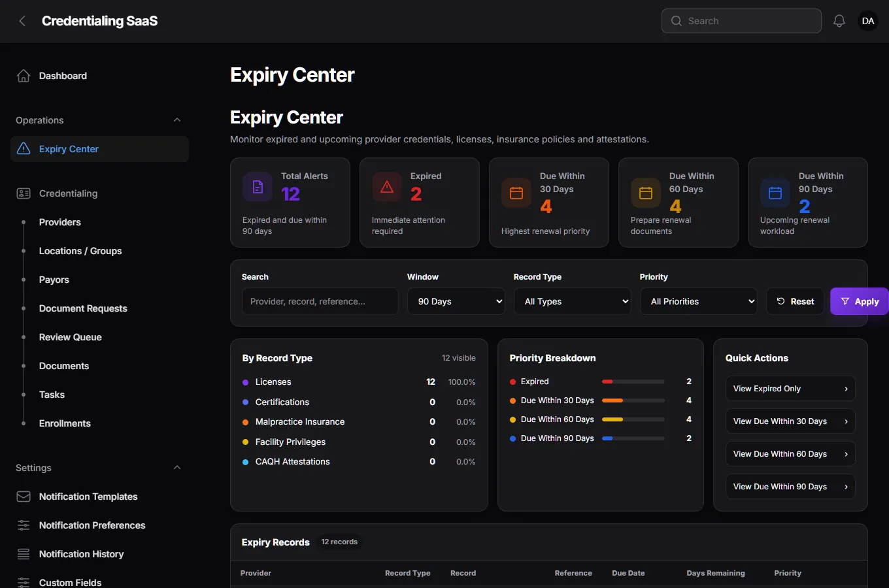
Task: Click the Days Remaining column header
Action: [716, 573]
